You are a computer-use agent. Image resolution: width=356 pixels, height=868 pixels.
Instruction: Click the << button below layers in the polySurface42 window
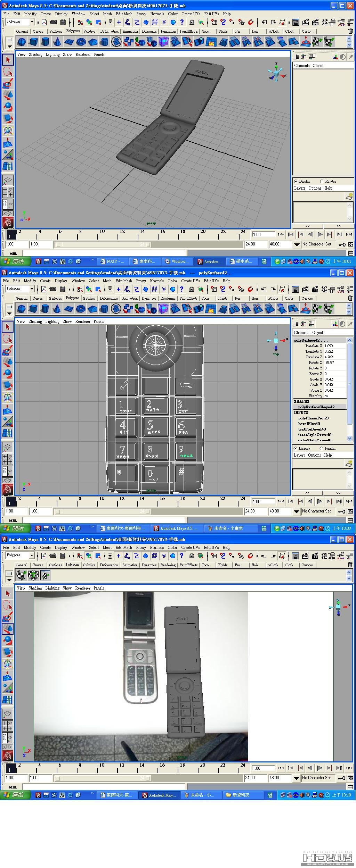click(x=307, y=493)
